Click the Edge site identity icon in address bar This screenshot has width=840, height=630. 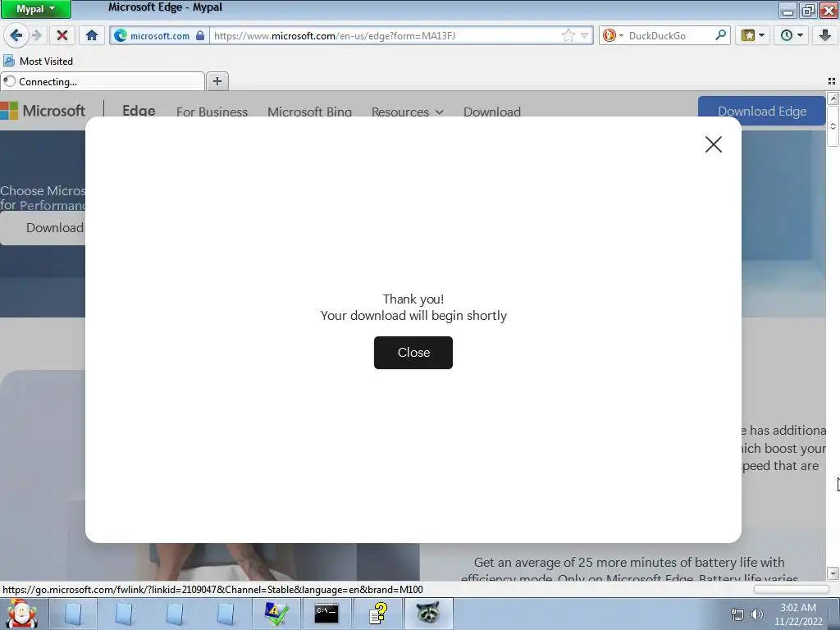[x=121, y=36]
